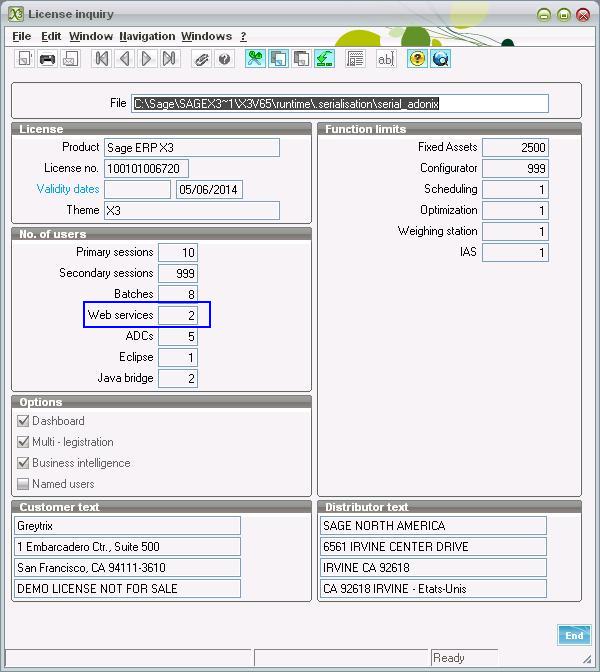
Task: Click the Weighing station value field
Action: [x=515, y=231]
